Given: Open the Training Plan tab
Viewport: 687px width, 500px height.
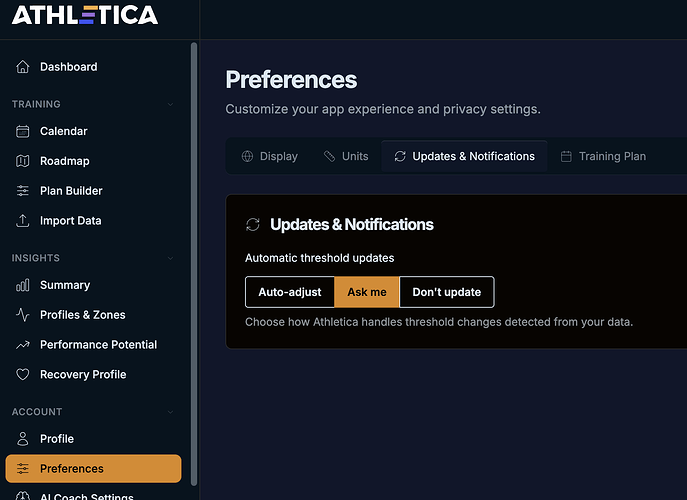Looking at the screenshot, I should coord(603,156).
